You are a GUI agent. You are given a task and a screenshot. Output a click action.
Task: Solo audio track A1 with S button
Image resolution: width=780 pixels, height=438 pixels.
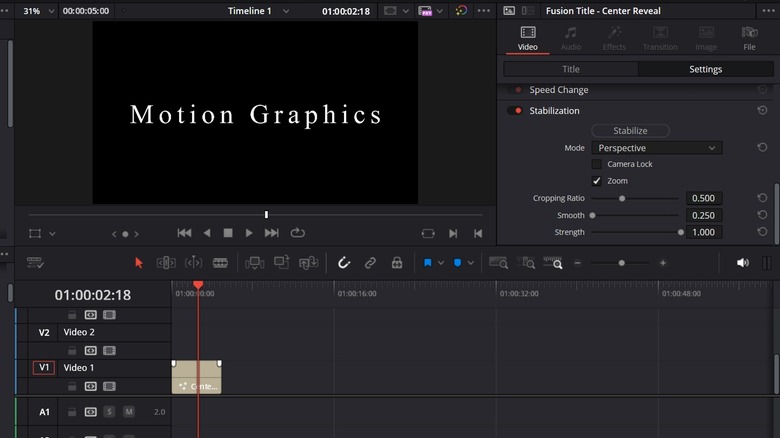109,412
